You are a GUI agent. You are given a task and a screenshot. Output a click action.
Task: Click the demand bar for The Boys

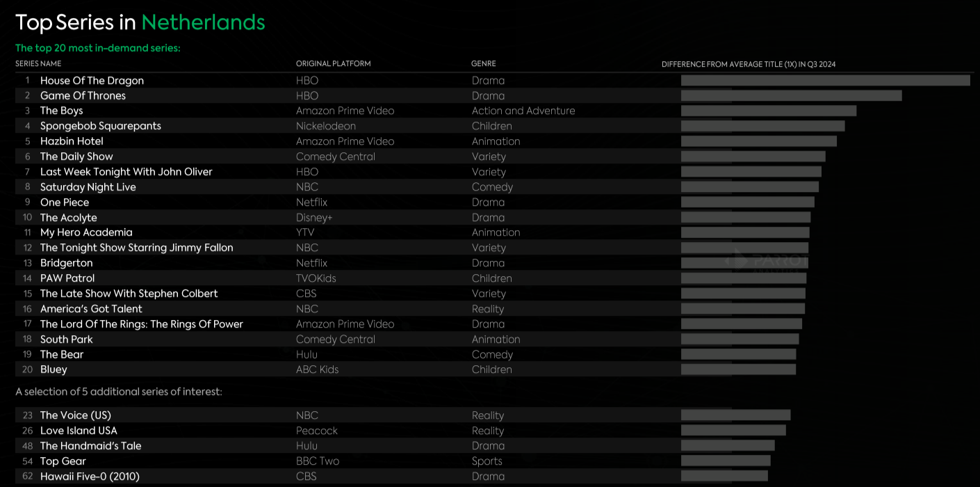coord(769,111)
